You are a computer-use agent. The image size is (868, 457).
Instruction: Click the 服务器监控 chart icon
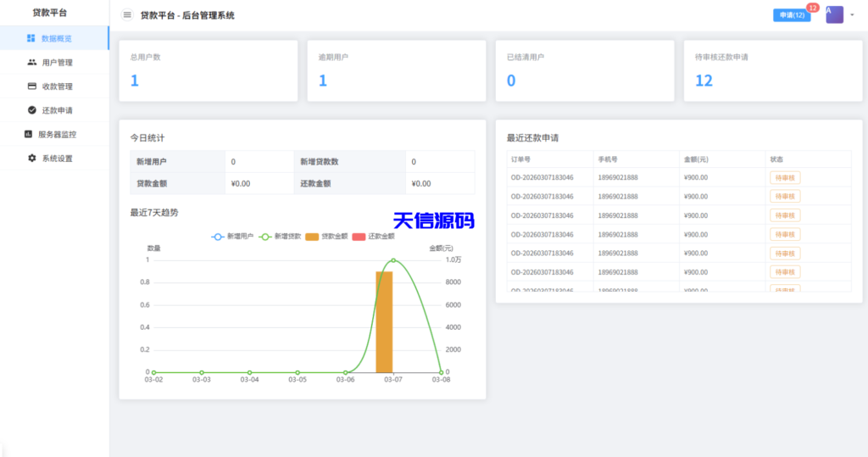point(28,134)
